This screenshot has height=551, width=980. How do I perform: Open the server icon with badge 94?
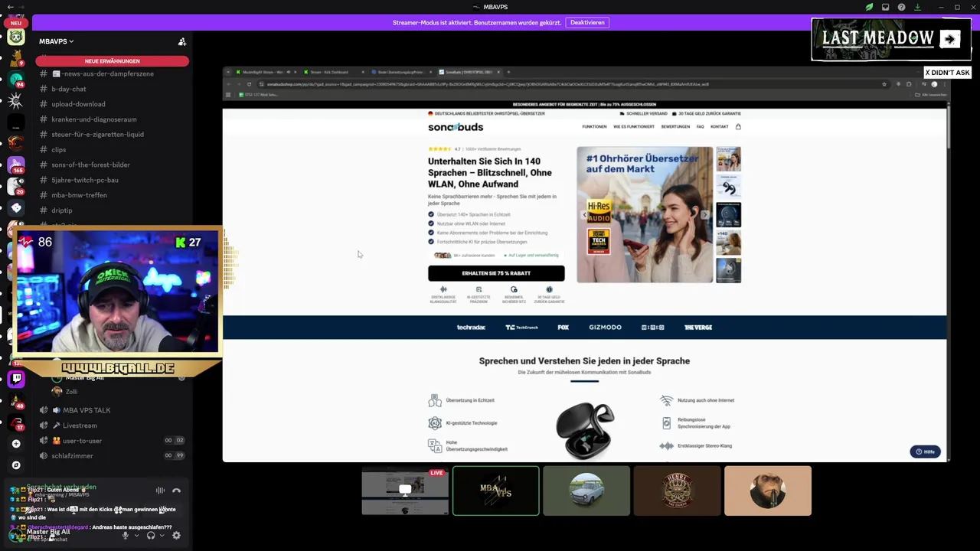coord(16,80)
